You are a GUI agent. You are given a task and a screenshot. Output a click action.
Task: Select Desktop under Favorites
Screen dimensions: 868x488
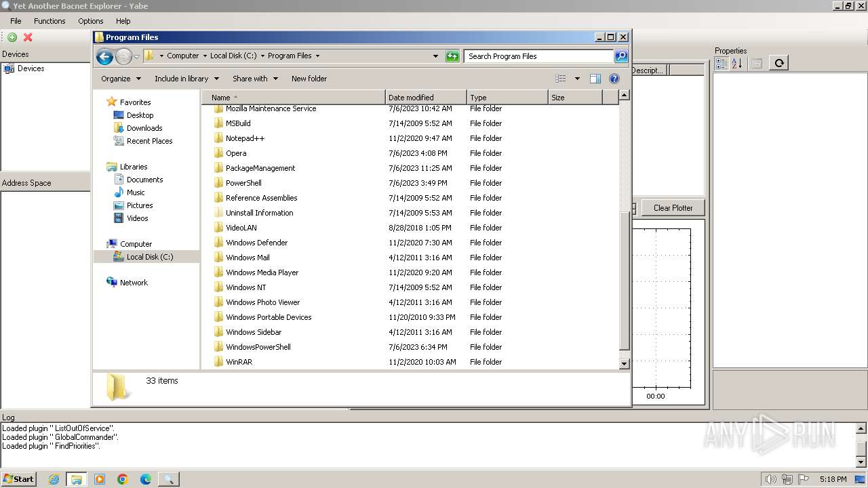(140, 115)
